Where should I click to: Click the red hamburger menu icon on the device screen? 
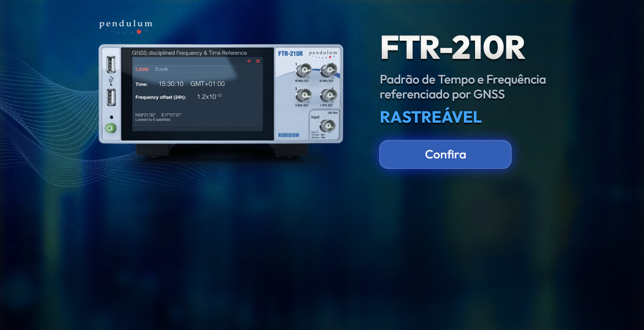258,61
